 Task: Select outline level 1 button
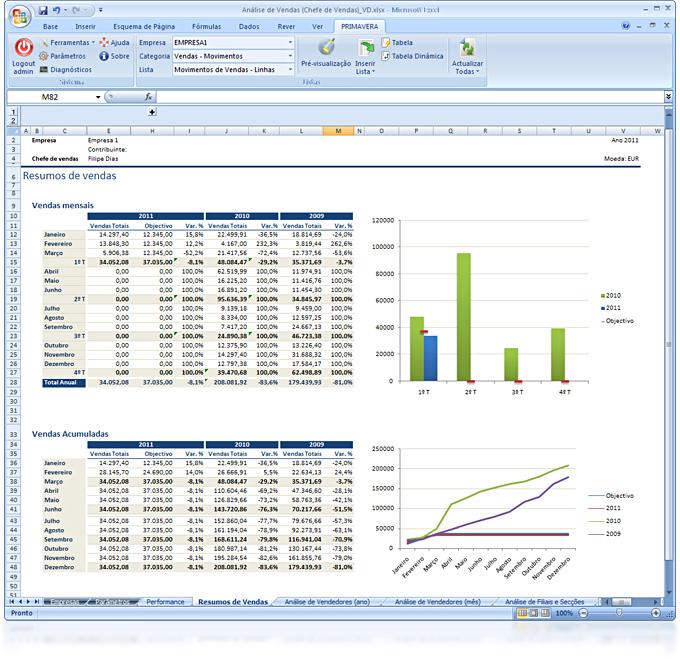tap(13, 112)
